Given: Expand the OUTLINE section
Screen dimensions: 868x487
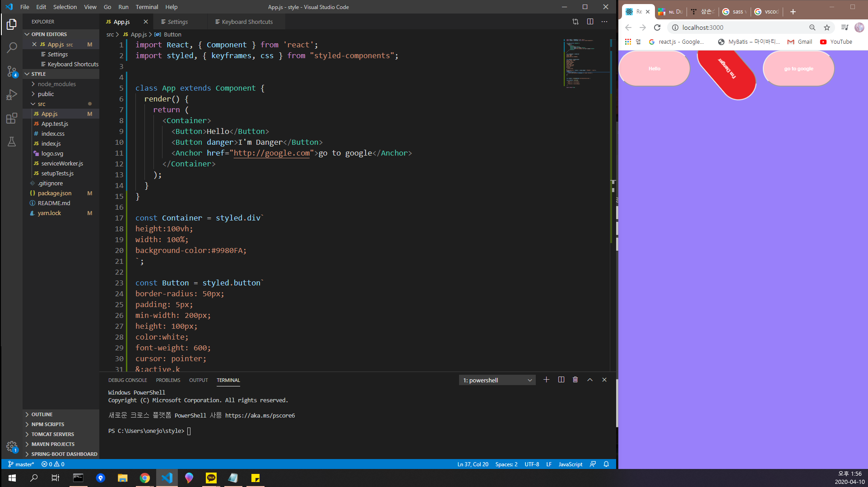Looking at the screenshot, I should click(42, 414).
